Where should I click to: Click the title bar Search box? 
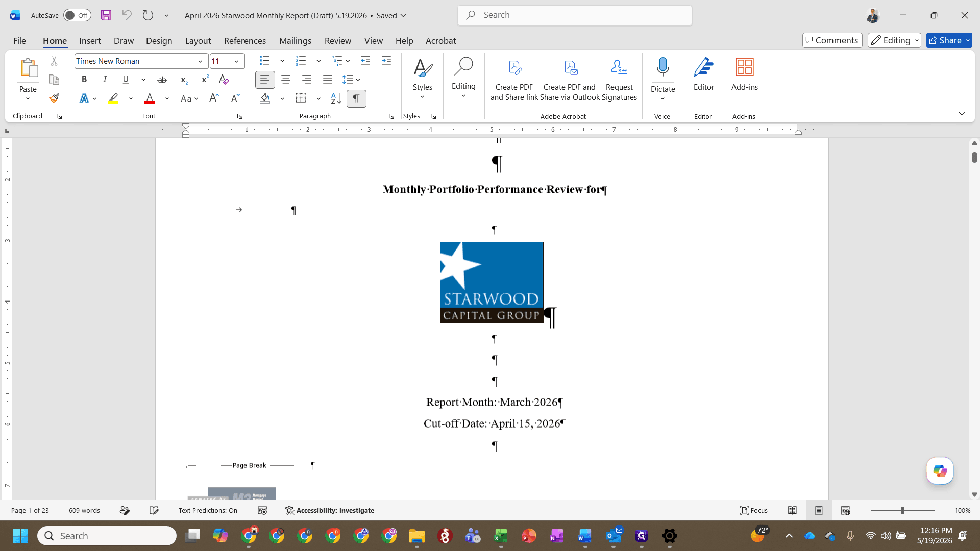[575, 15]
